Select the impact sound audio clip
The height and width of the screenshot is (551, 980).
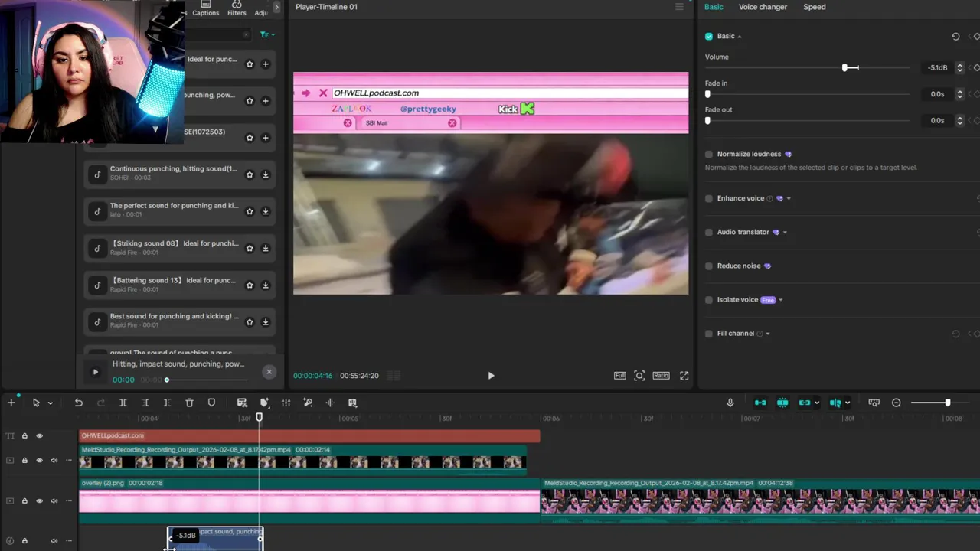215,538
